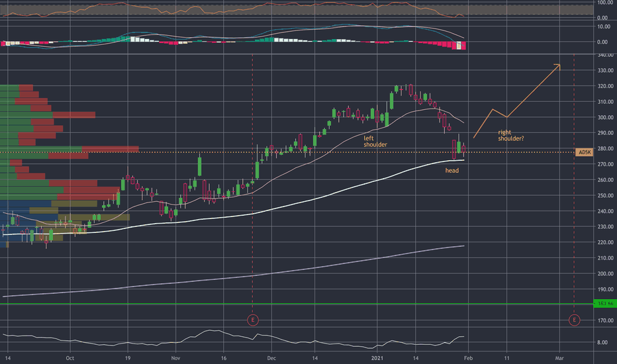This screenshot has height=364, width=617.
Task: Select the green price tag on the axis
Action: (605, 303)
